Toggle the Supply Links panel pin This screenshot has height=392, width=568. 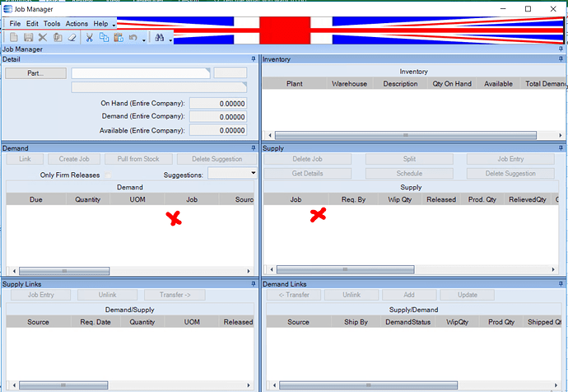(x=254, y=284)
